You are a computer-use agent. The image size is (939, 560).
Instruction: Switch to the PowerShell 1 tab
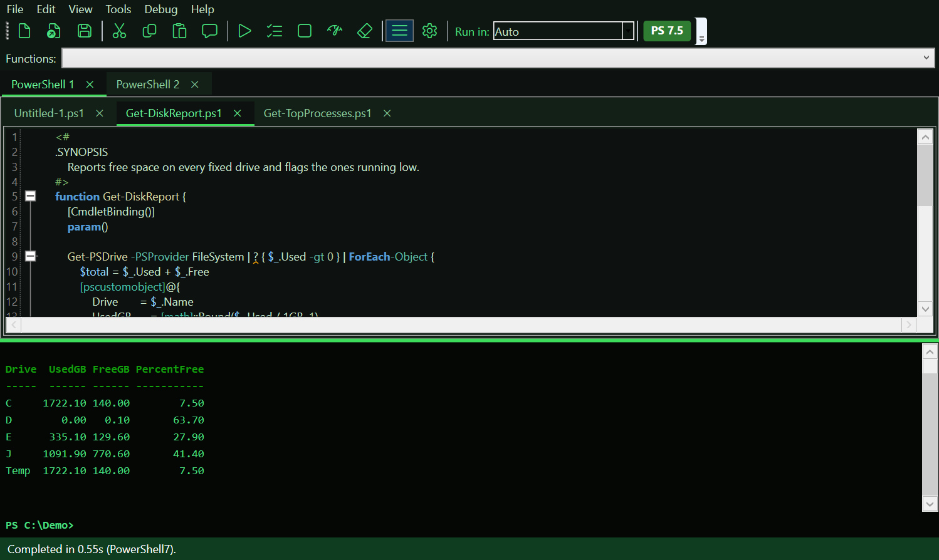(43, 85)
